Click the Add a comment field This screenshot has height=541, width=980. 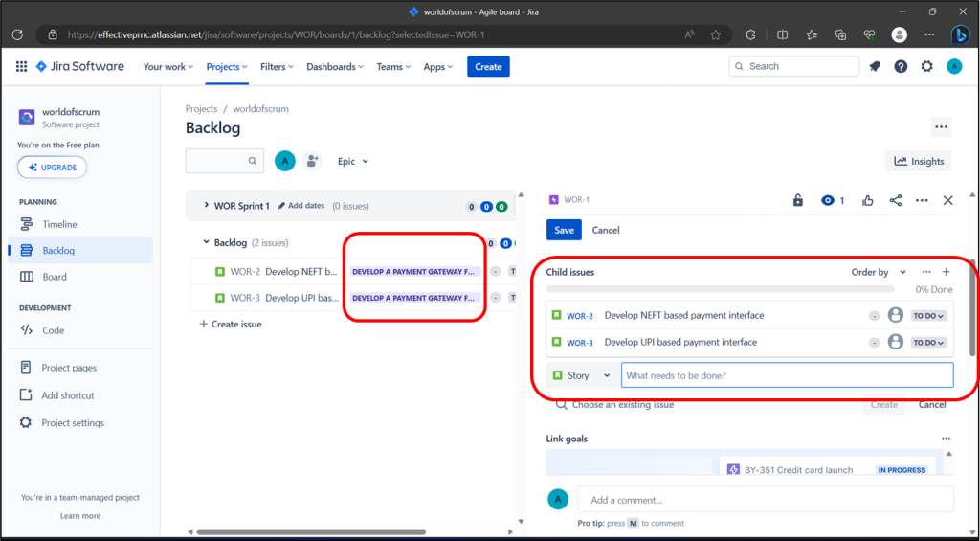tap(766, 500)
